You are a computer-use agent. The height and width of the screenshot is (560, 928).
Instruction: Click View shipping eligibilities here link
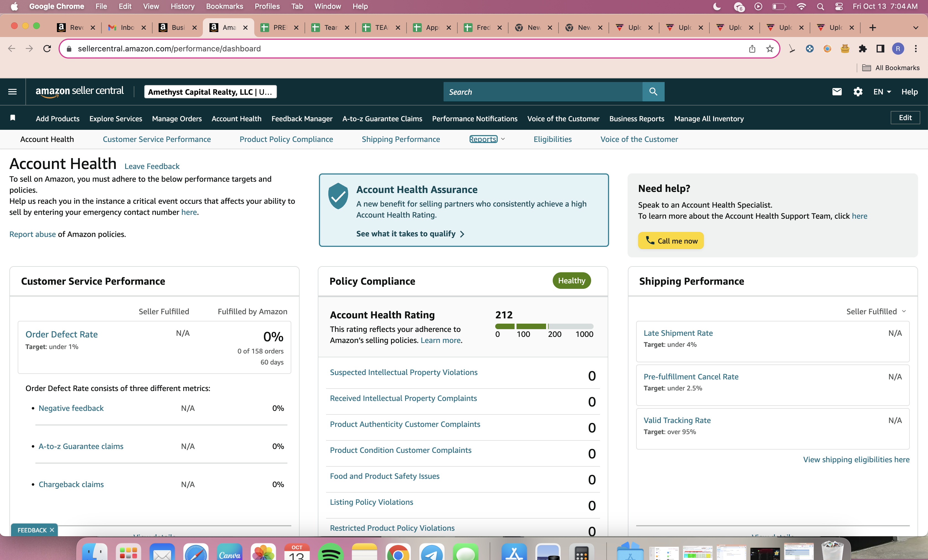[x=856, y=459]
